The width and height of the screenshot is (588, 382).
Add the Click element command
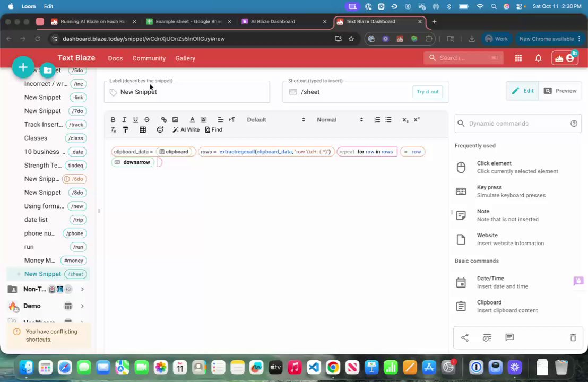click(517, 167)
